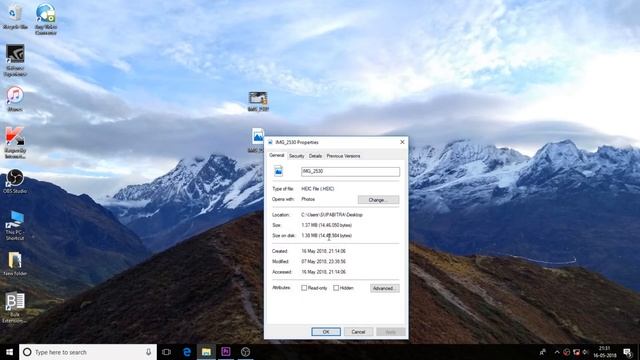Enable the Read-only attribute checkbox
Image resolution: width=640 pixels, height=360 pixels.
[x=304, y=288]
